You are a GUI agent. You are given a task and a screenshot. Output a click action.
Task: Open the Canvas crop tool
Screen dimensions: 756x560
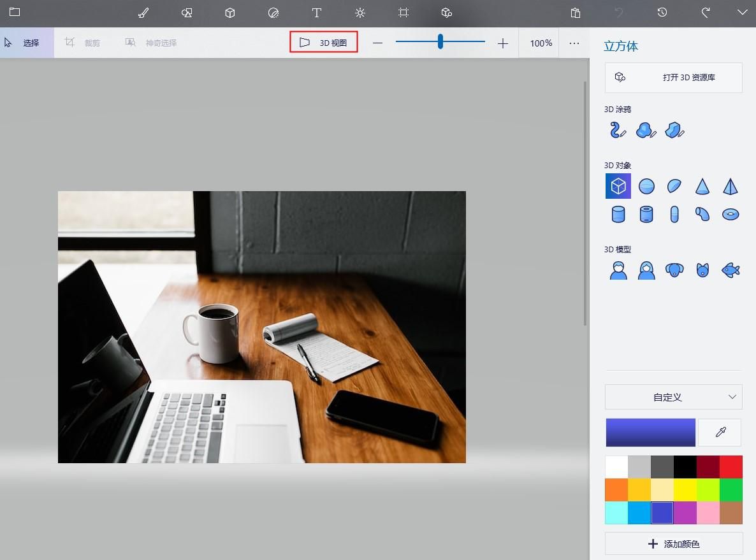point(403,13)
